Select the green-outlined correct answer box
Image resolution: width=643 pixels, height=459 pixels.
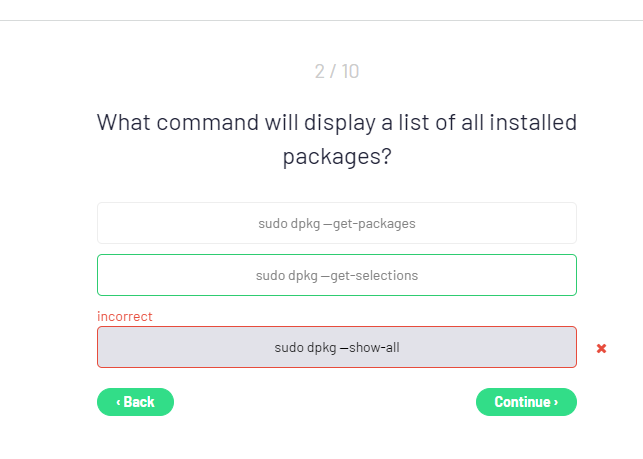(x=337, y=275)
